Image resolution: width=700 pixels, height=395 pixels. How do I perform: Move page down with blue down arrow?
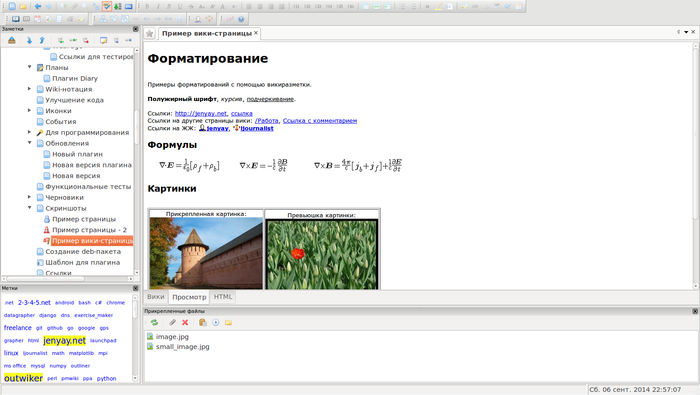[29, 40]
